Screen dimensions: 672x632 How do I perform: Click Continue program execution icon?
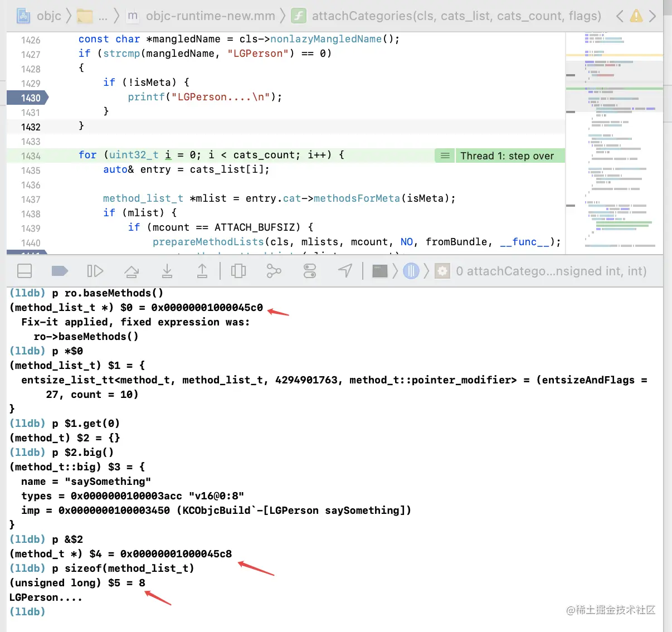(95, 271)
